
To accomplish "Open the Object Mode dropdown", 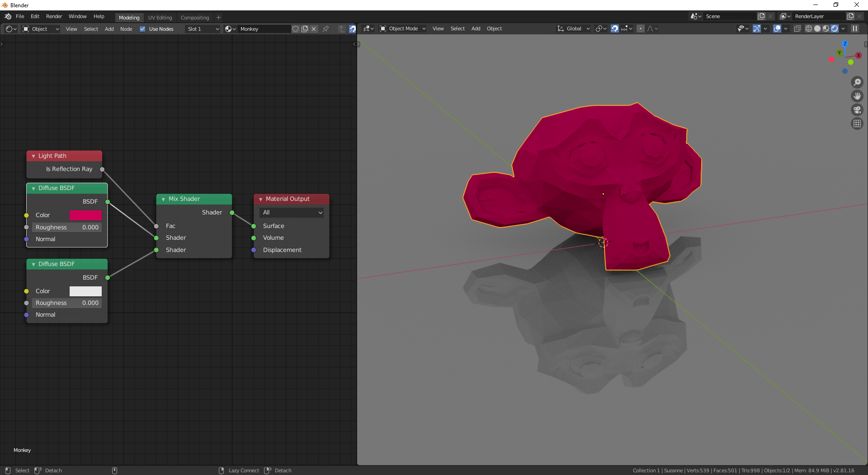I will 402,28.
